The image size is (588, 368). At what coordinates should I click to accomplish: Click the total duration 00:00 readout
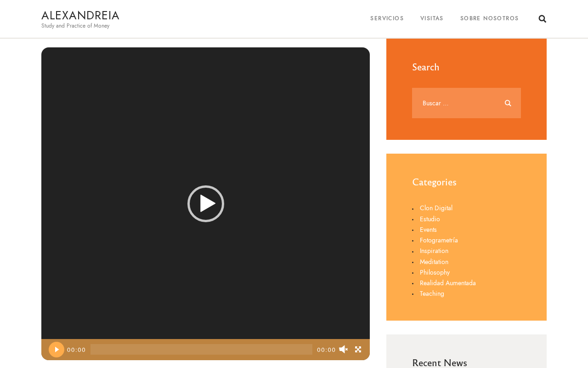coord(326,350)
